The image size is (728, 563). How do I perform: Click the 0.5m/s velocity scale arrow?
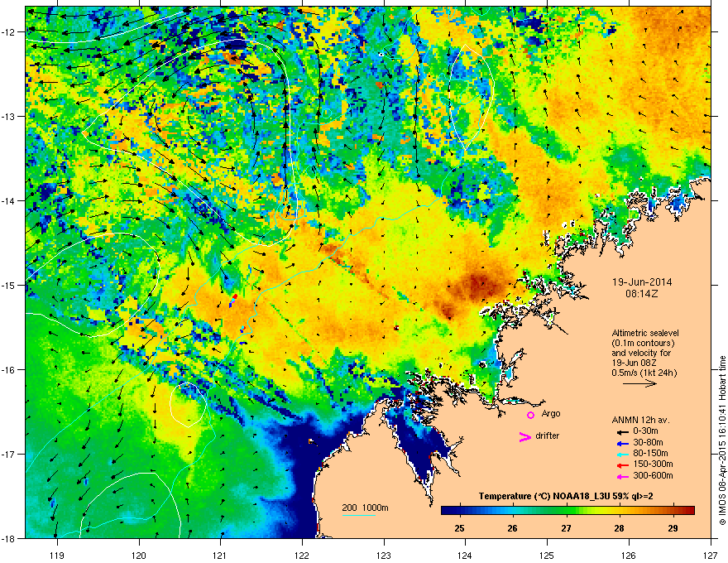[x=639, y=383]
